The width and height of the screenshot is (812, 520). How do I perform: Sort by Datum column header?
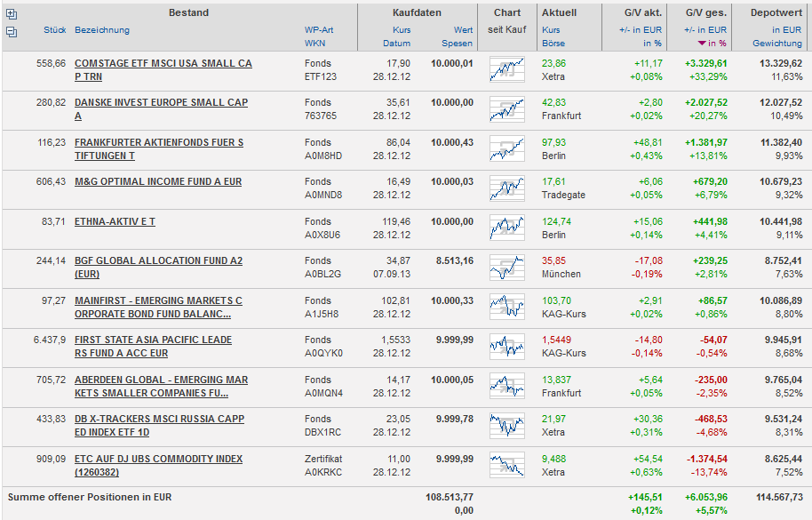tap(397, 44)
